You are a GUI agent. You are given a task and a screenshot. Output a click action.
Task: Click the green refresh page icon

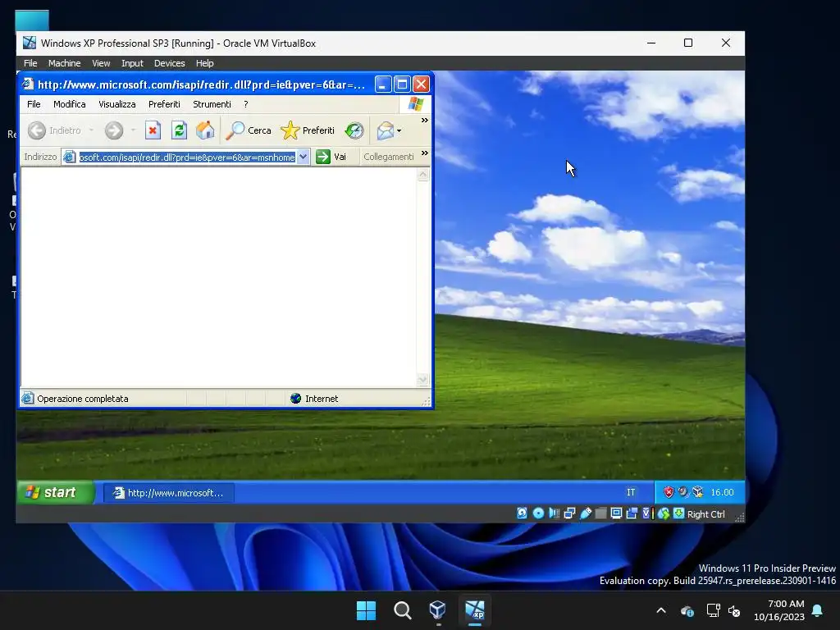click(179, 130)
